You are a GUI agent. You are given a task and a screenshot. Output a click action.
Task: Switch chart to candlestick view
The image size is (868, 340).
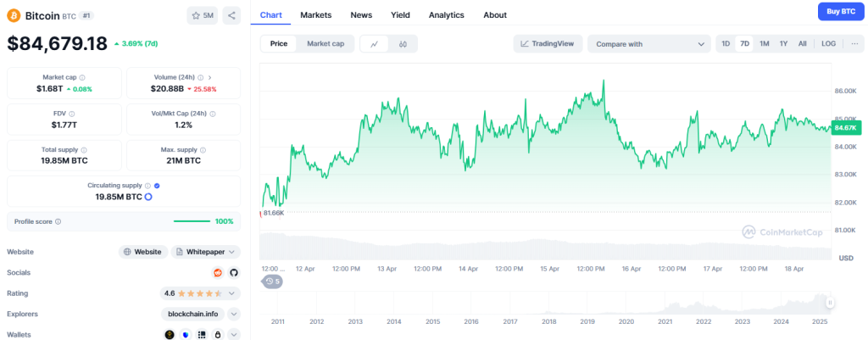click(x=403, y=44)
